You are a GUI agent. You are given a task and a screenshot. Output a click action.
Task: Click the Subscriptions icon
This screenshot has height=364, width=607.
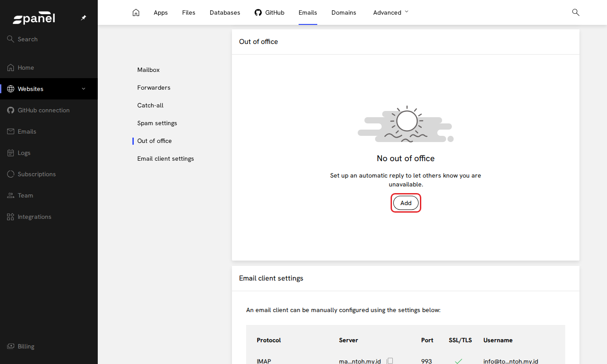pyautogui.click(x=11, y=174)
